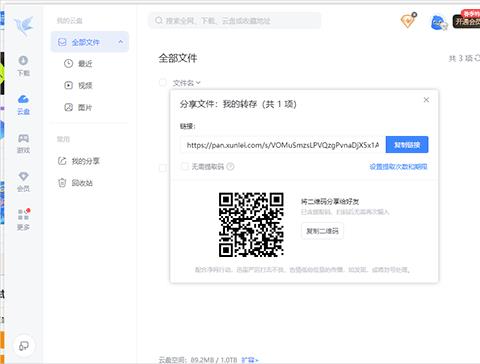Click the diamond badge icon at top right
Screen dimensions: 480x364
coord(408,21)
